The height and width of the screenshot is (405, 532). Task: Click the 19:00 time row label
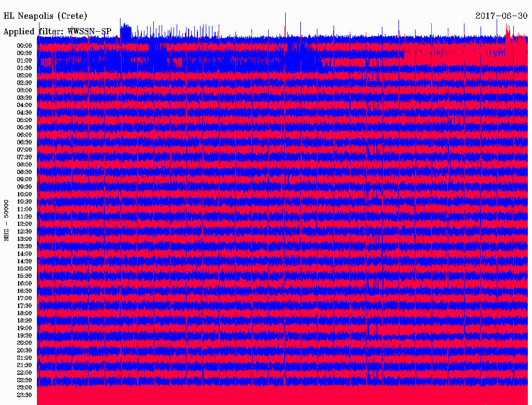(24, 328)
